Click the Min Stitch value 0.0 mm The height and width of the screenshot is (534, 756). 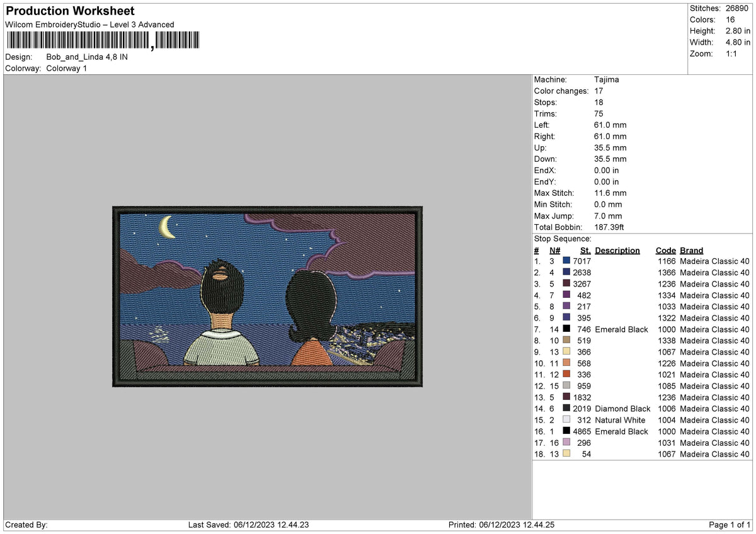(x=608, y=204)
